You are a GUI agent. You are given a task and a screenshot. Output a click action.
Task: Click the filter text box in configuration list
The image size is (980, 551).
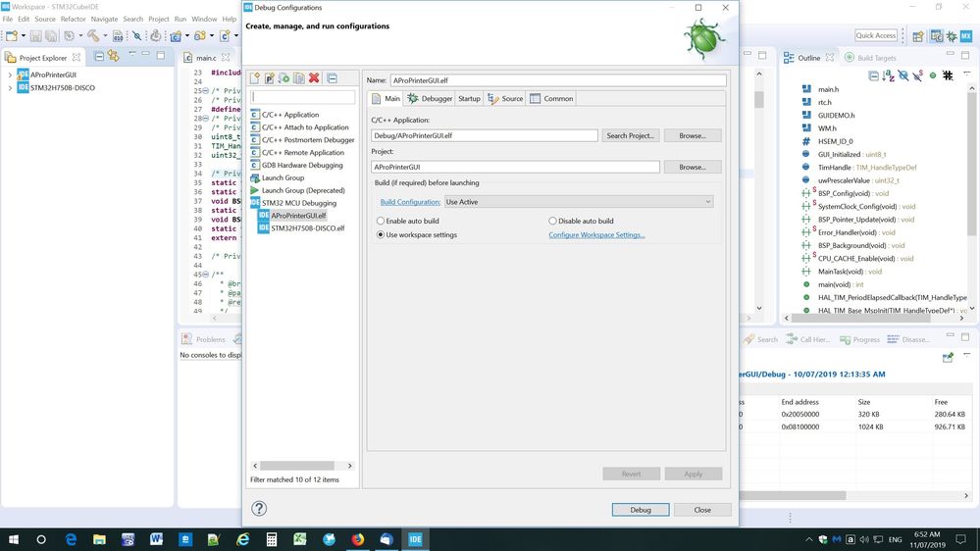click(302, 97)
